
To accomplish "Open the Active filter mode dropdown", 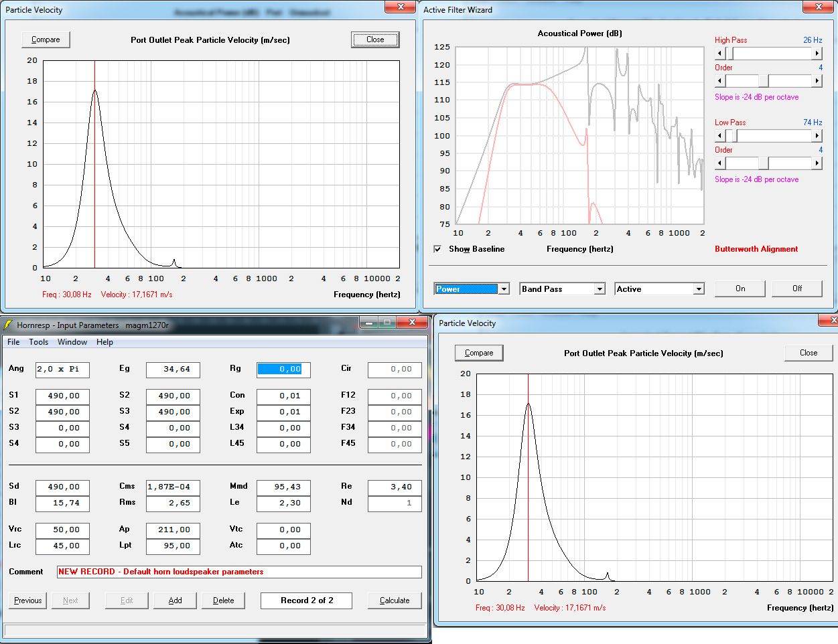I will pyautogui.click(x=699, y=289).
